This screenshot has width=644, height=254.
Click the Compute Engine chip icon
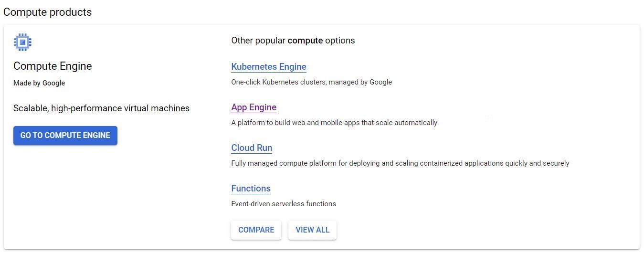coord(22,42)
